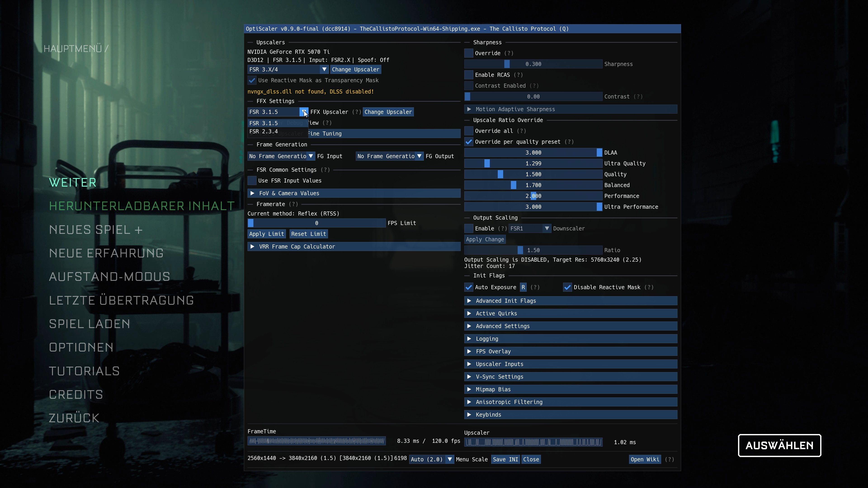Select OPTIONEN in the game menu

[x=81, y=347]
